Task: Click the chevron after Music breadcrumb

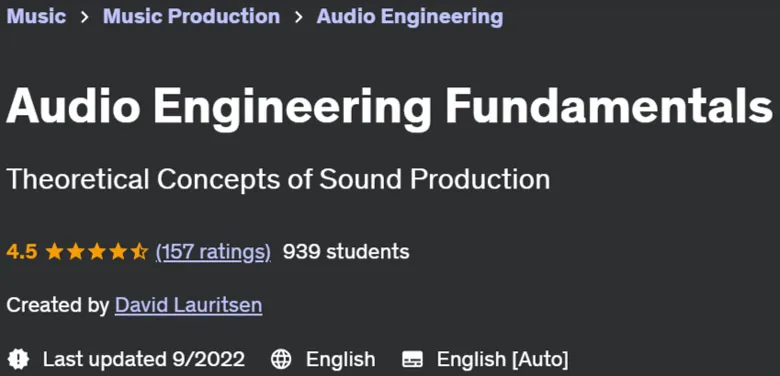Action: (x=84, y=17)
